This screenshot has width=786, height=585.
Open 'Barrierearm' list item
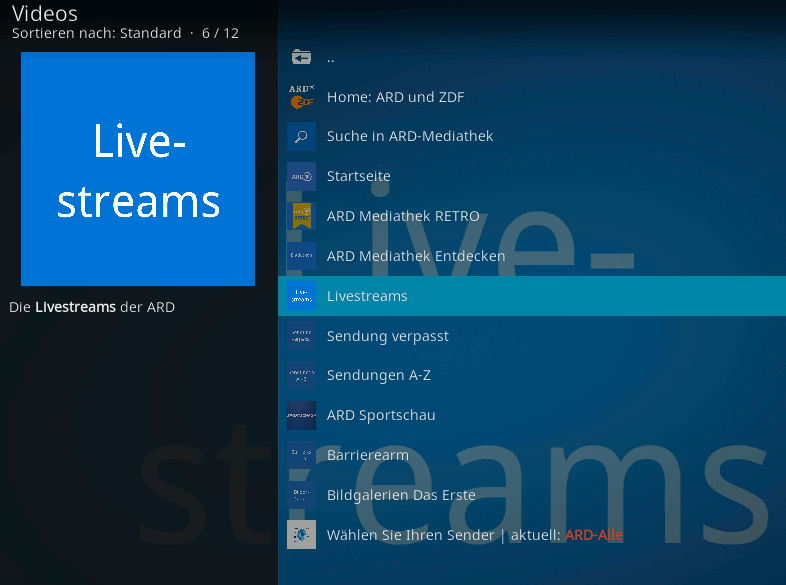[532, 455]
